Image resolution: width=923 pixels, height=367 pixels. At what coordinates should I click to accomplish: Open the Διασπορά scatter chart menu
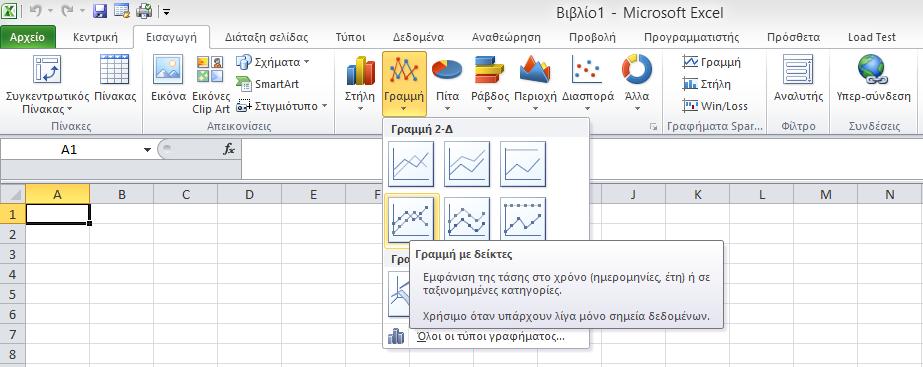click(x=587, y=84)
